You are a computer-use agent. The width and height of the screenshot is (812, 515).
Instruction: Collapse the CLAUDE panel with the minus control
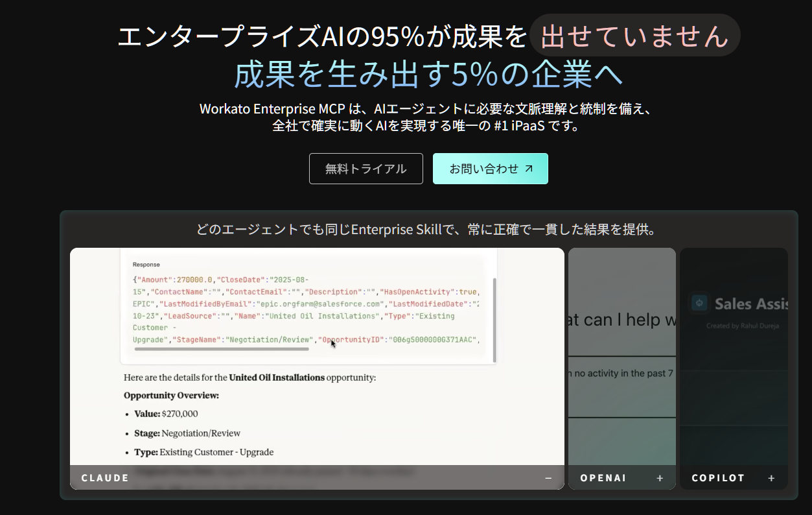point(548,477)
